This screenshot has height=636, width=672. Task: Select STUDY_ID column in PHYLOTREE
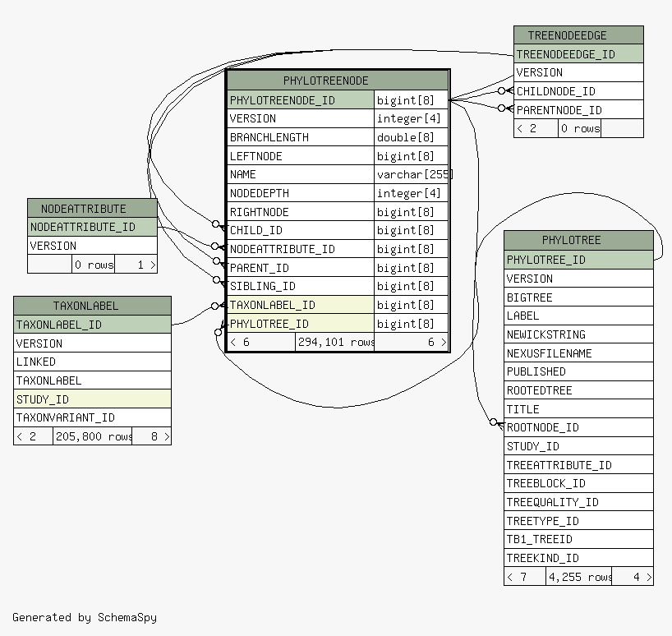point(578,446)
